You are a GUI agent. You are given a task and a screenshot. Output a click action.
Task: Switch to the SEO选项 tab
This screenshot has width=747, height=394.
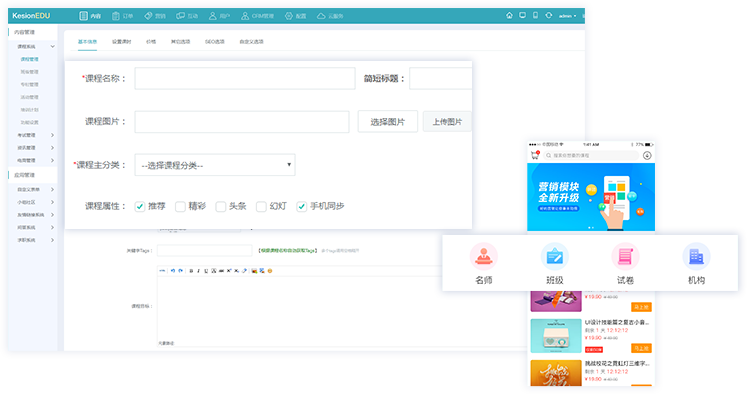click(x=215, y=41)
